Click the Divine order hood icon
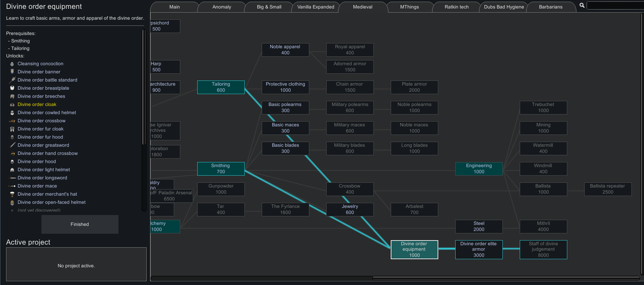 (x=12, y=162)
